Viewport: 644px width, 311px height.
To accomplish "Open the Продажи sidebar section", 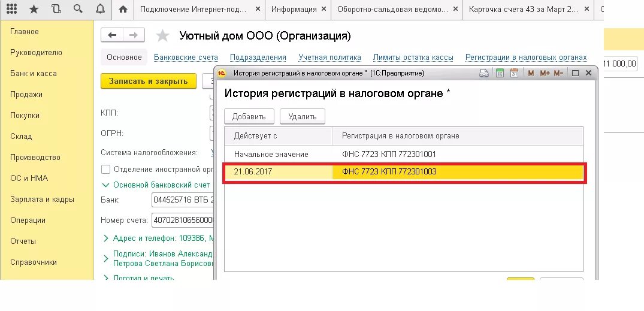I will [26, 95].
